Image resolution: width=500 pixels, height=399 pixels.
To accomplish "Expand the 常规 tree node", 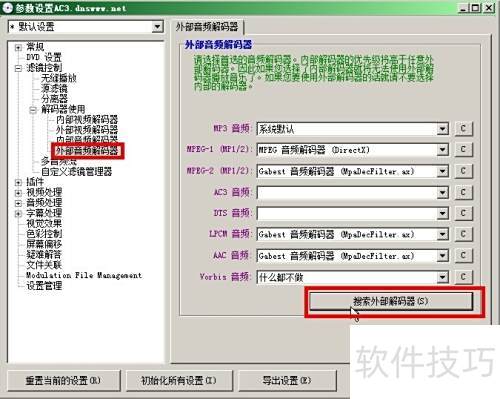I will tap(18, 47).
